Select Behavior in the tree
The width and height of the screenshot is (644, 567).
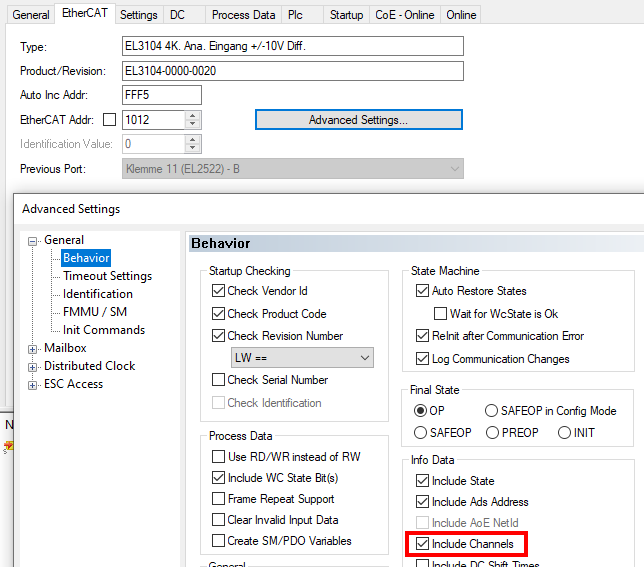click(x=86, y=258)
